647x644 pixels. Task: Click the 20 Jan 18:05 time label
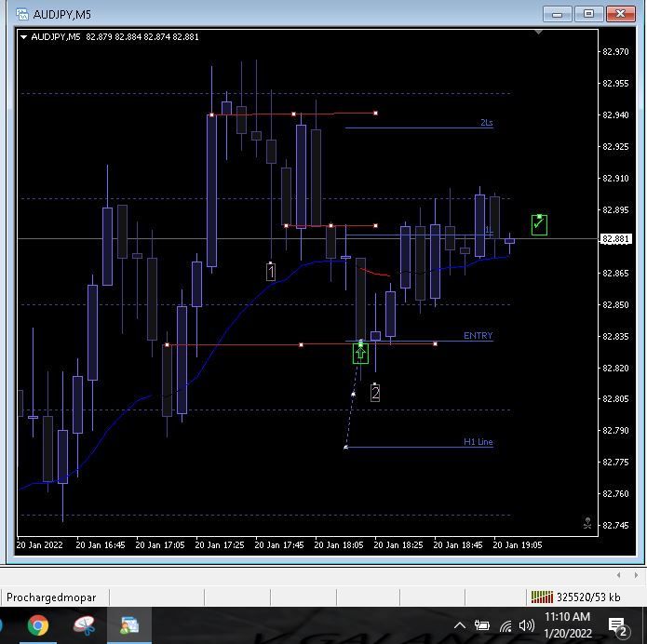[x=339, y=545]
